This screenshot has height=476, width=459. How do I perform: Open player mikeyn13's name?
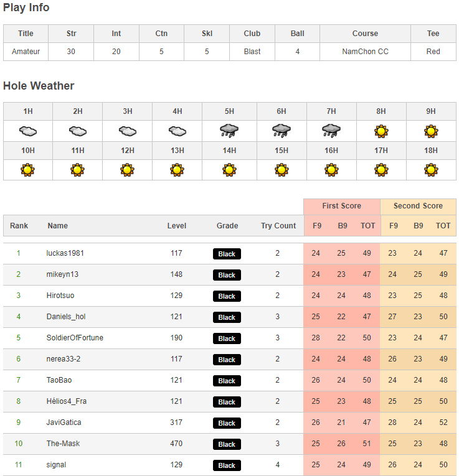62,274
